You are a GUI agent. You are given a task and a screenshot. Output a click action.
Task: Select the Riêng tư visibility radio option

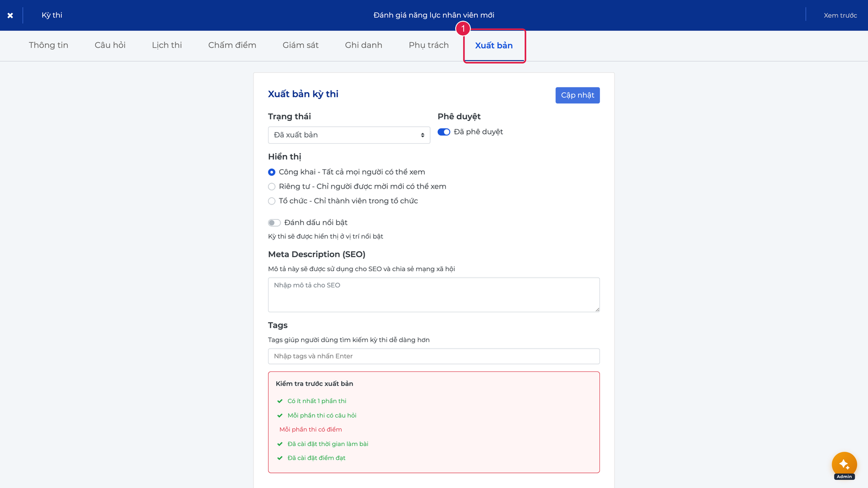[272, 187]
